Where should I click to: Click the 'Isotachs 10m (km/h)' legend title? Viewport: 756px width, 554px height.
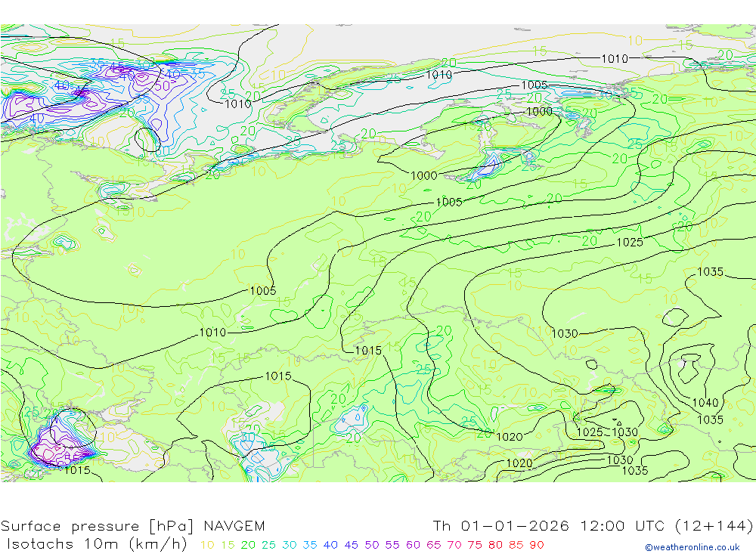coord(98,544)
